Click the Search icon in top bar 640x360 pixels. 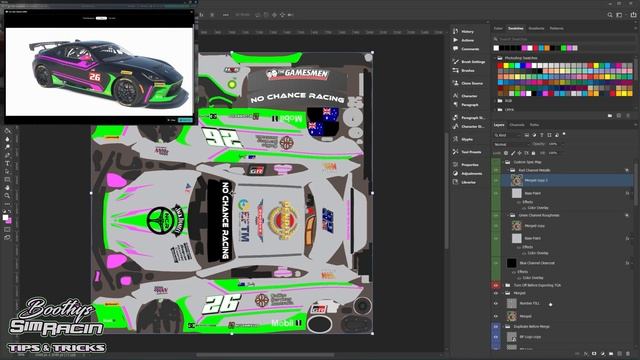pos(610,15)
